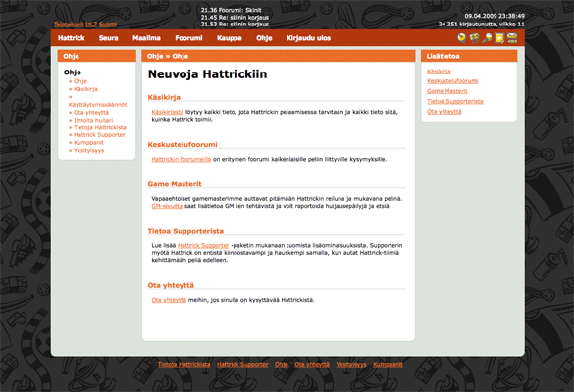Image resolution: width=574 pixels, height=392 pixels.
Task: Open Käsikirja in the Lisätietoa panel
Action: coord(439,72)
